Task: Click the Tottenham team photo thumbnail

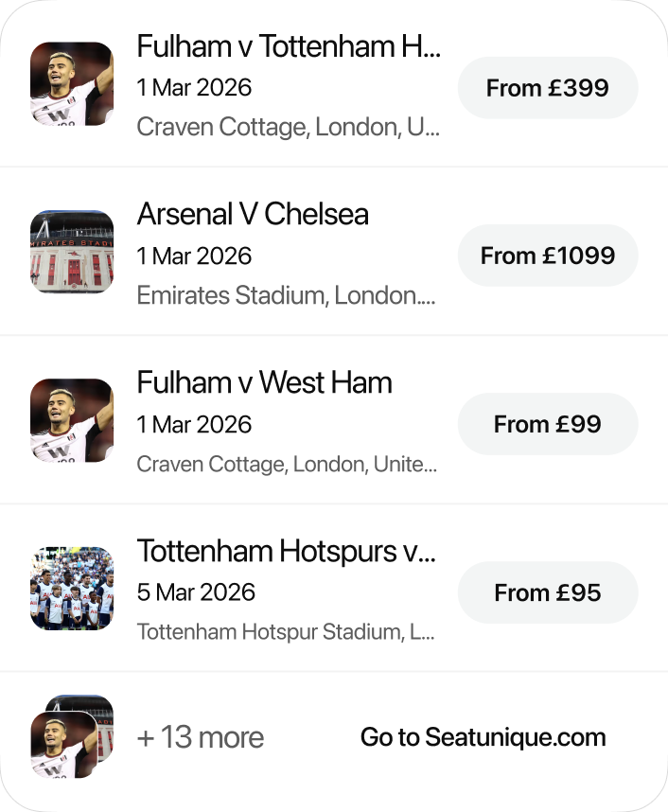Action: tap(72, 589)
